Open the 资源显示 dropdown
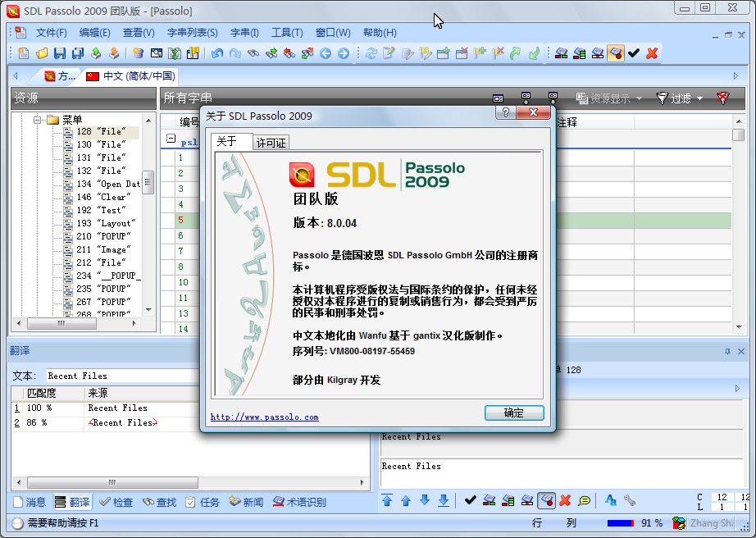 click(609, 98)
